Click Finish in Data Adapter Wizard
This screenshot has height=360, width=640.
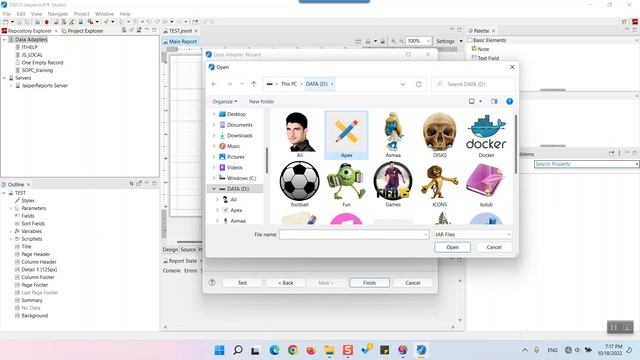(369, 283)
